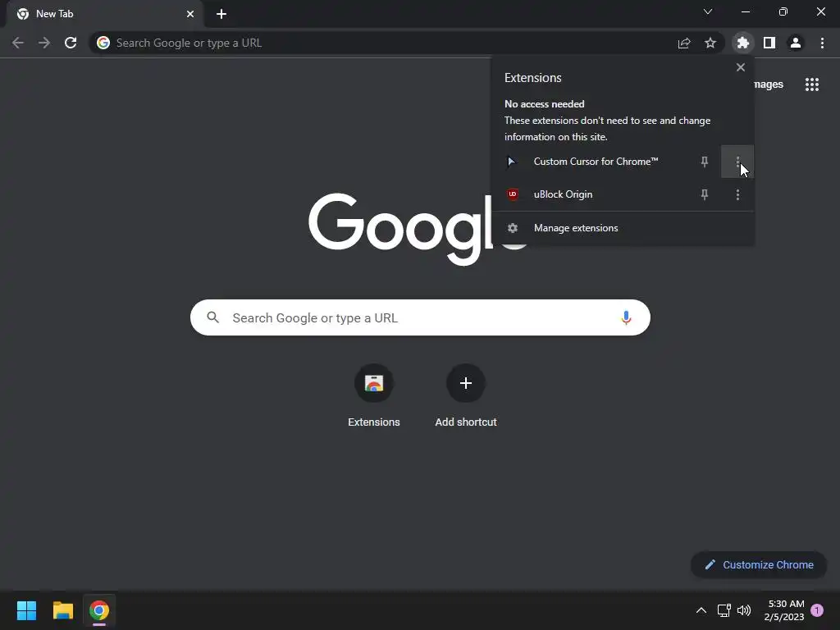Start voice search with microphone icon
The height and width of the screenshot is (630, 840).
626,317
